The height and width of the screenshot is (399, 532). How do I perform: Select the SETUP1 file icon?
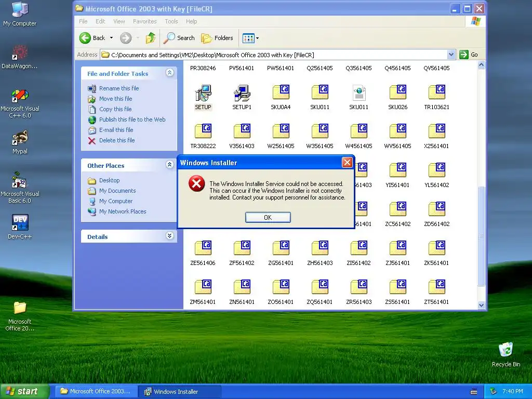[242, 94]
